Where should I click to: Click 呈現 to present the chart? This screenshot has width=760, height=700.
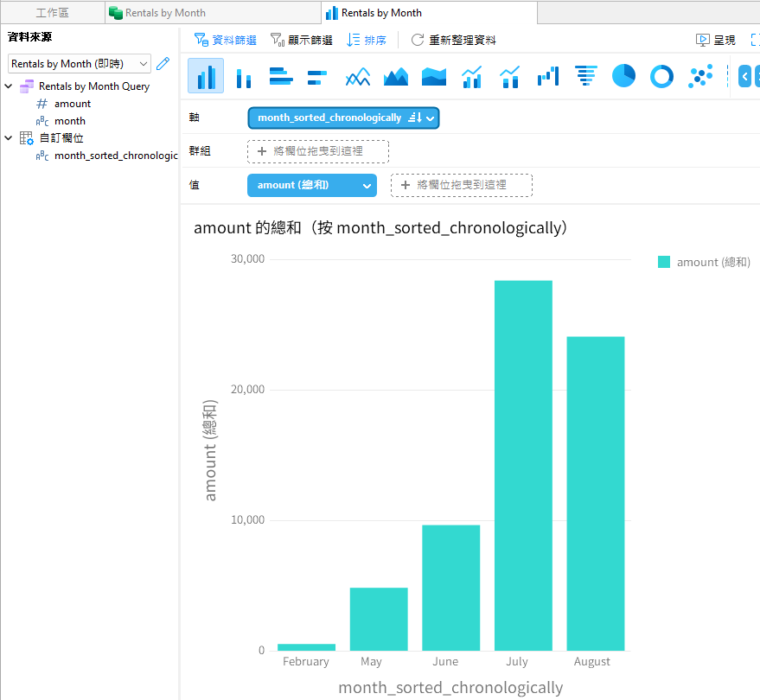coord(724,40)
